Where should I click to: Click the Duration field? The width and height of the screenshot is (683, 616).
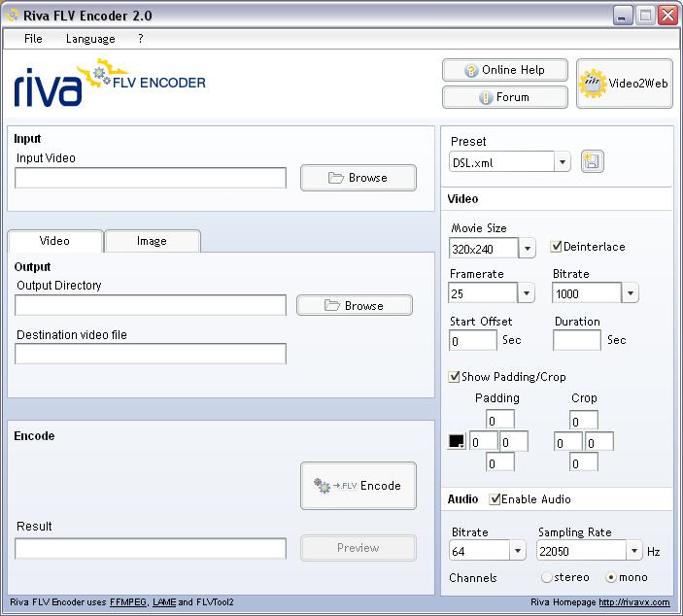click(577, 340)
